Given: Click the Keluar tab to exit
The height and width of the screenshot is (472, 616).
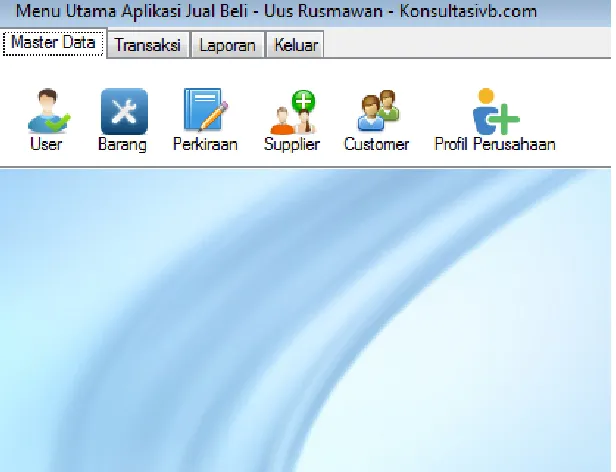Looking at the screenshot, I should (295, 45).
